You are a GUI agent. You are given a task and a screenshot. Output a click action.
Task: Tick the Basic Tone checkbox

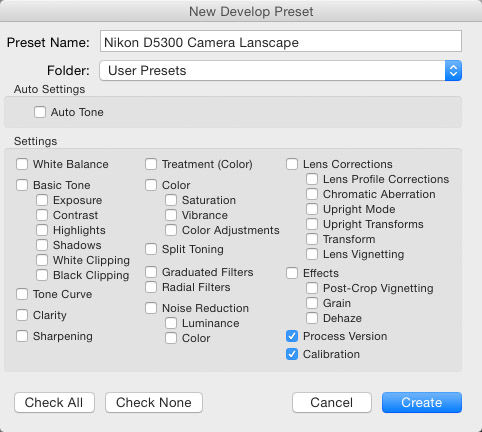22,185
